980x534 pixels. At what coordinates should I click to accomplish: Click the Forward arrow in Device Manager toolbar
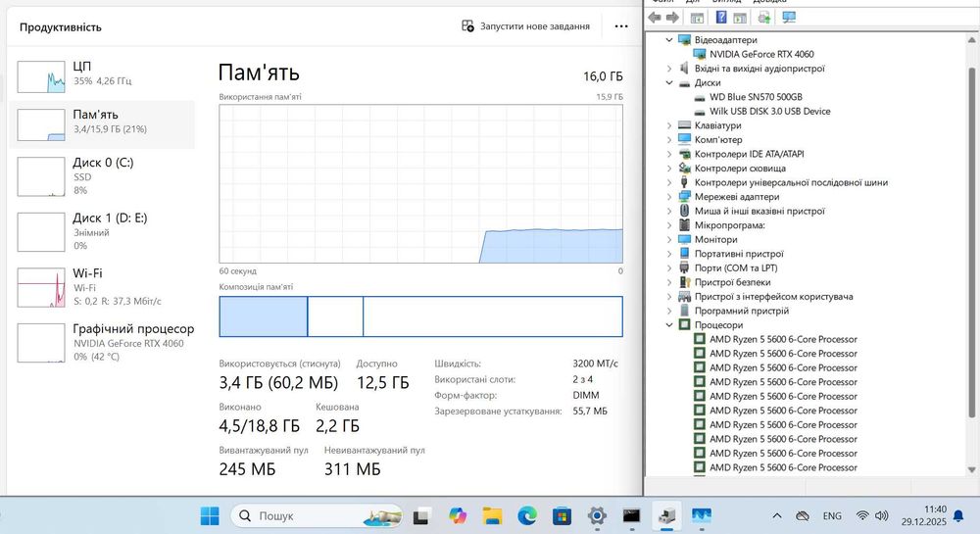(x=672, y=18)
